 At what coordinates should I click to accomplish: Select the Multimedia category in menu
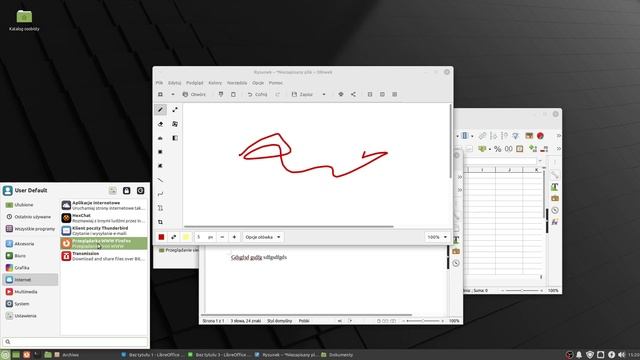tap(30, 292)
